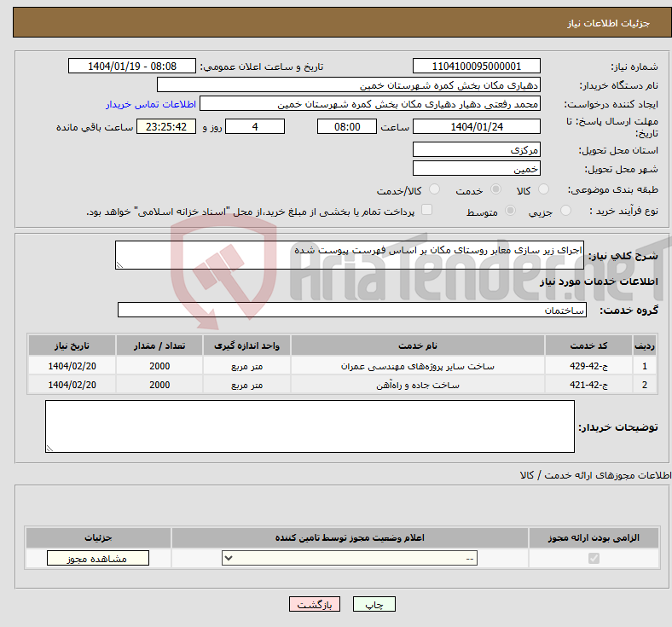Image resolution: width=672 pixels, height=627 pixels.
Task: Click ساخت جاده و راه‌آهن cell
Action: [x=417, y=385]
